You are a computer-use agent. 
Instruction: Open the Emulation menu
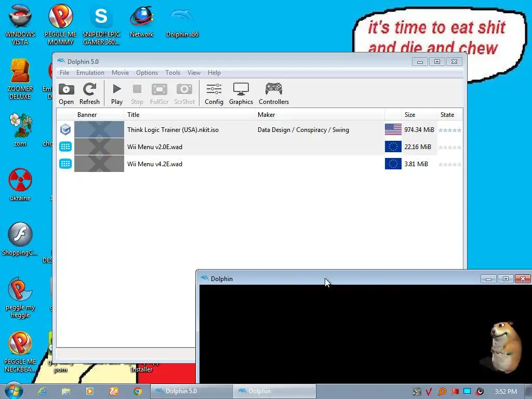(90, 73)
